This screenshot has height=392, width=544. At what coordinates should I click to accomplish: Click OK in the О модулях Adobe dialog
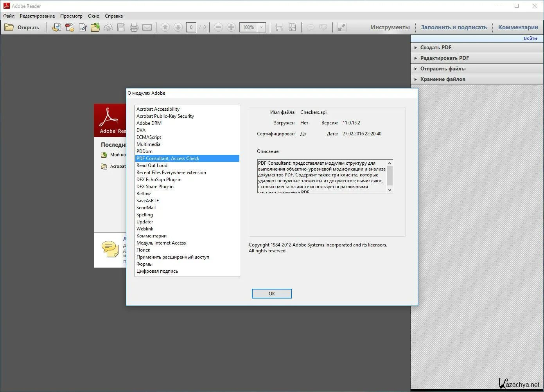pos(272,294)
